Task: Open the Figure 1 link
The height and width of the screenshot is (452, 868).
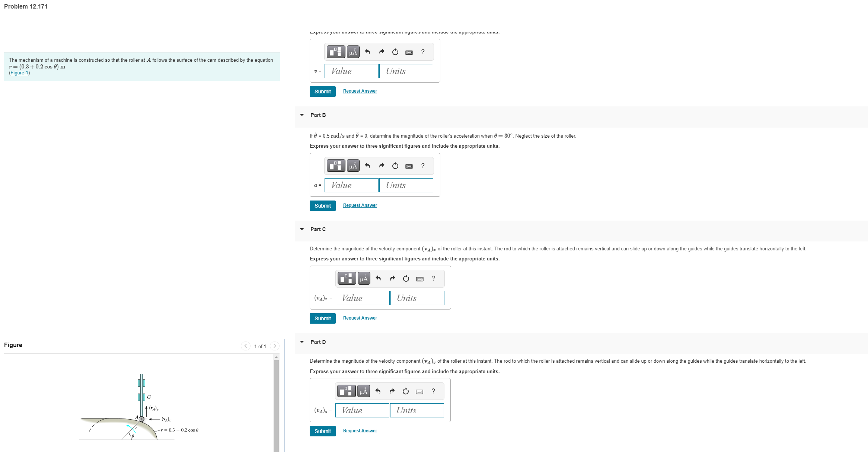Action: 19,73
